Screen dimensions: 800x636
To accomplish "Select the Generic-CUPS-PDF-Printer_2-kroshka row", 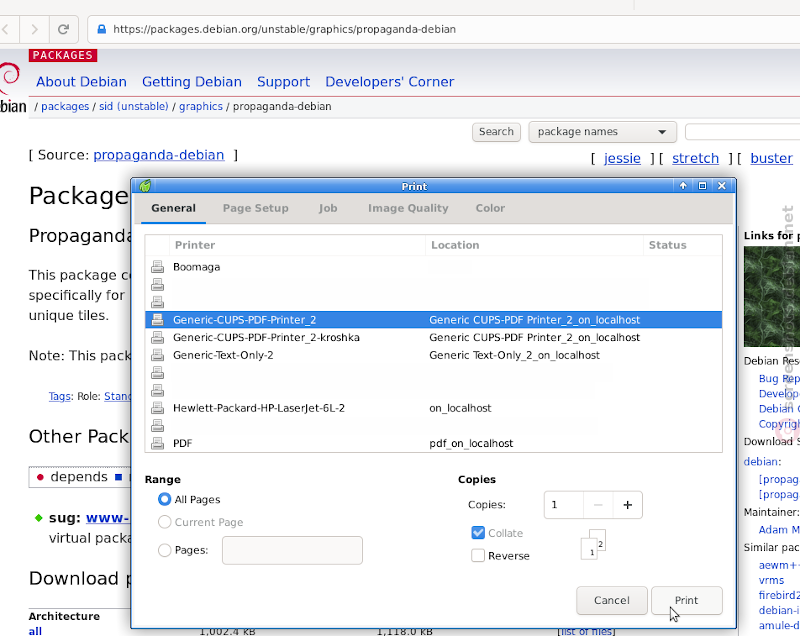I will [x=434, y=338].
